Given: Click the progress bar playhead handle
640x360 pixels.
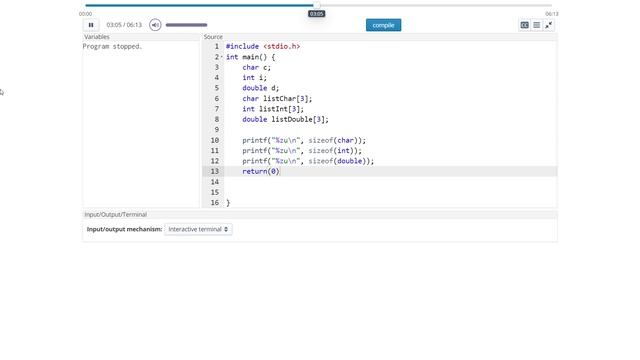Looking at the screenshot, I should click(x=316, y=5).
